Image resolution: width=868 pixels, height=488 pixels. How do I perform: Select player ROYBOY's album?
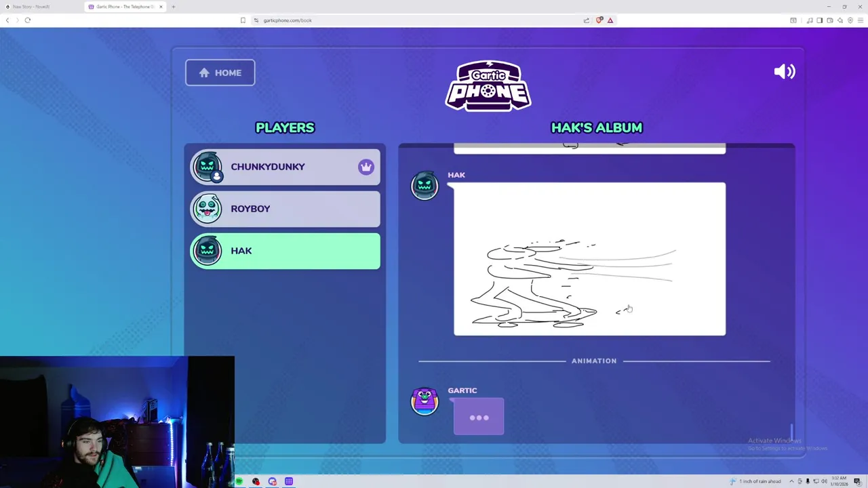point(285,209)
